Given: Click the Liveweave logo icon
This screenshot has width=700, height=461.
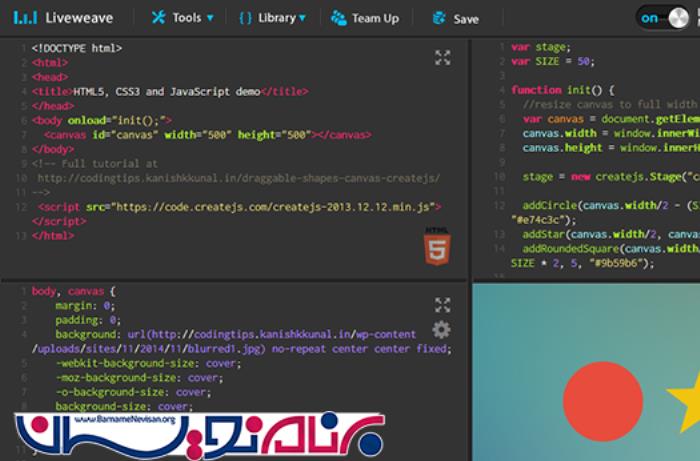Looking at the screenshot, I should 25,18.
